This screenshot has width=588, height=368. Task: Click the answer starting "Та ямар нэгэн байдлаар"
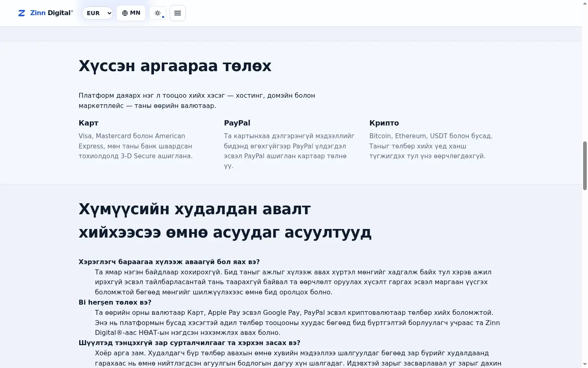[293, 282]
